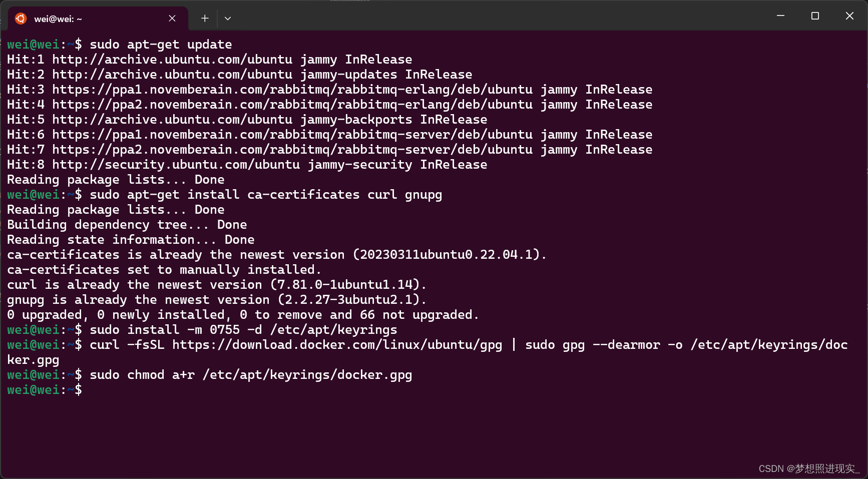Viewport: 868px width, 479px height.
Task: Close the wei@wei terminal tab
Action: point(172,19)
